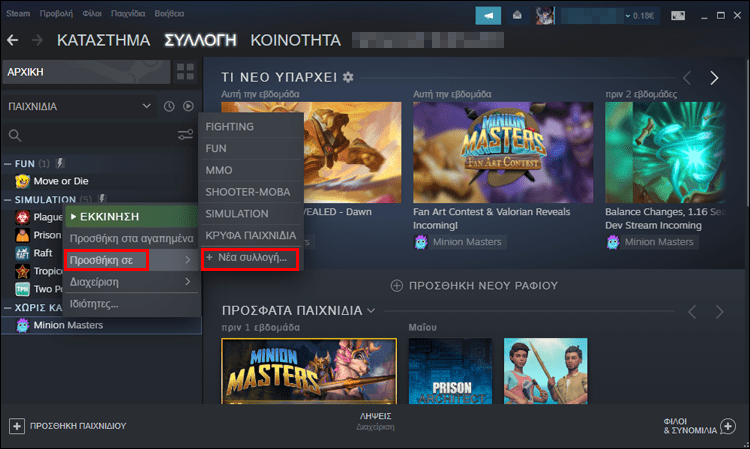Open Friends & Chat plus icon

(x=728, y=426)
